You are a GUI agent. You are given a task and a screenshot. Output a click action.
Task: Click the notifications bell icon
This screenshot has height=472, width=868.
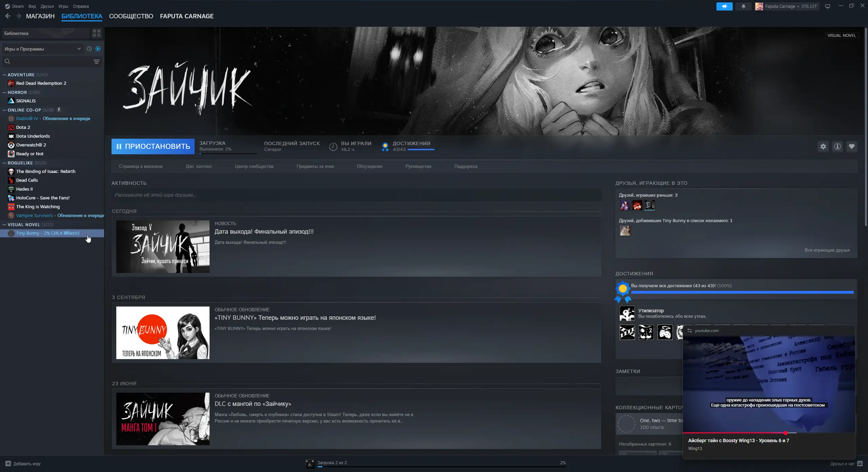[743, 6]
